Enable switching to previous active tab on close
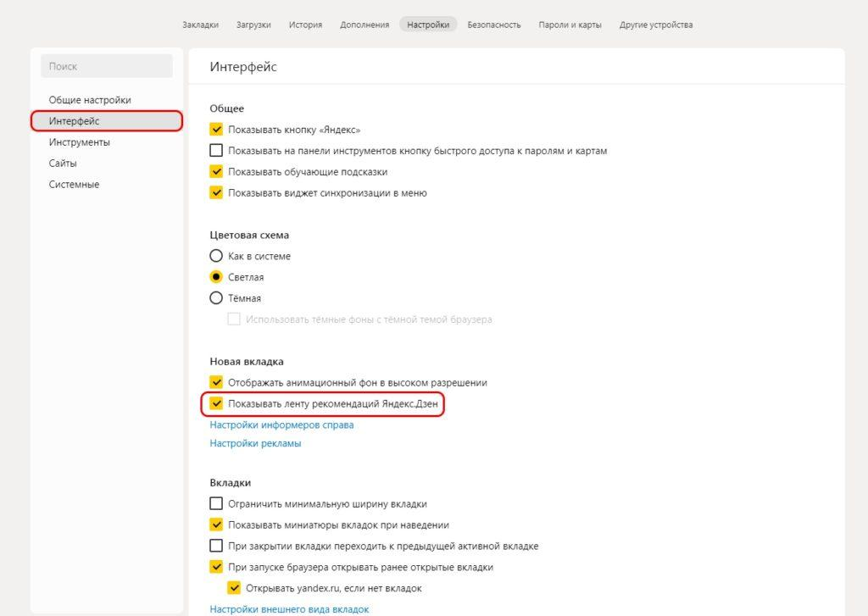 (216, 546)
